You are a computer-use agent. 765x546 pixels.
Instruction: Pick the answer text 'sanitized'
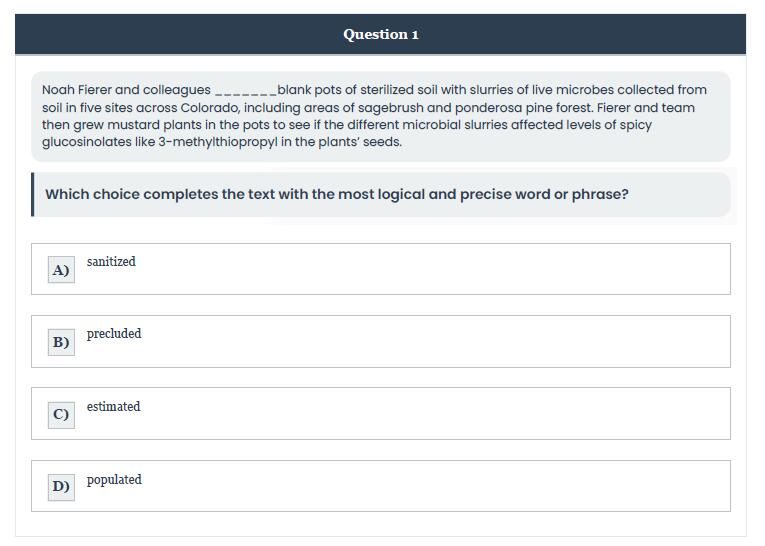(111, 262)
